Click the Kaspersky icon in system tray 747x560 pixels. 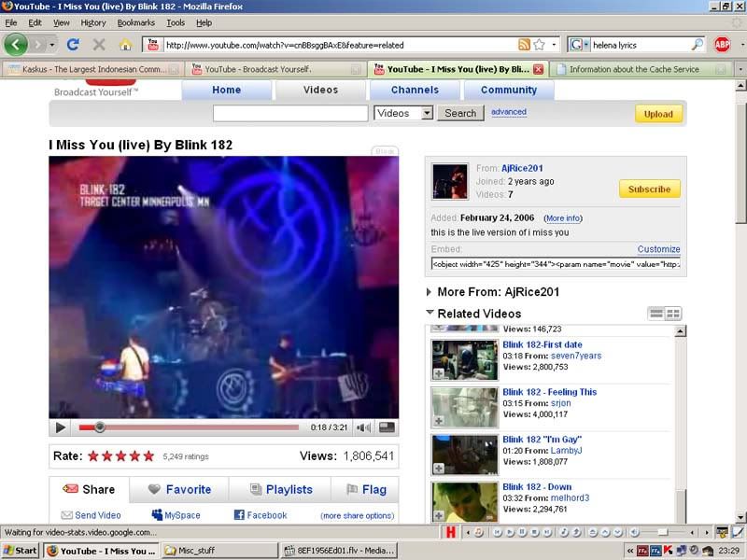tap(668, 551)
